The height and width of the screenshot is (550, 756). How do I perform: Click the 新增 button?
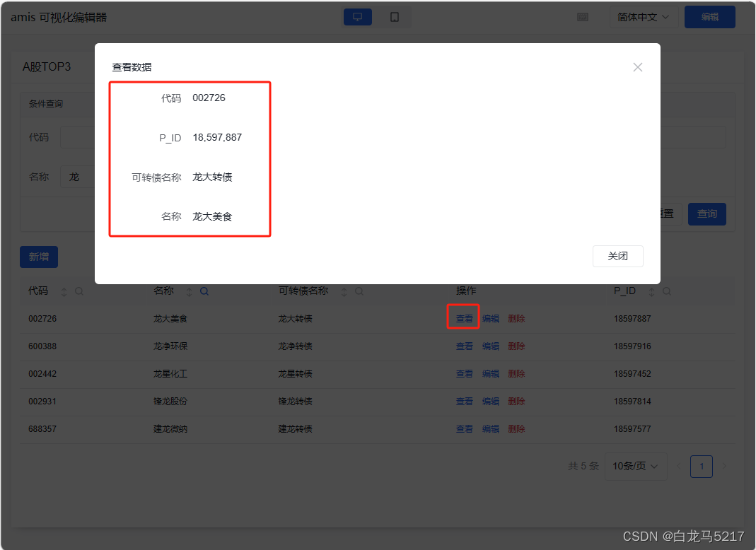pos(39,257)
